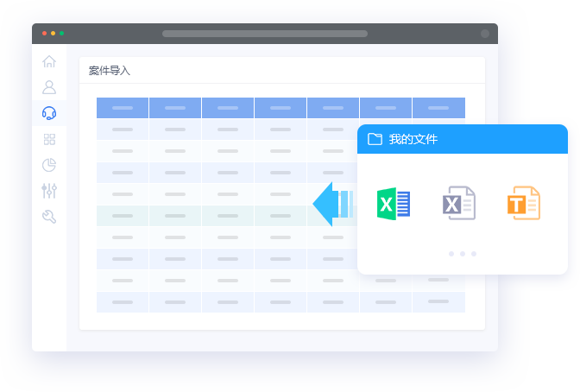Select the last pagination dot in 我的文件
Viewport: 580px width, 392px height.
(474, 254)
